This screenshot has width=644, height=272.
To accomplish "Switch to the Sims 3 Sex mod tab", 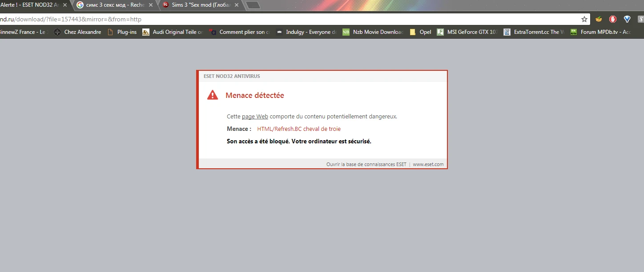I will tap(200, 5).
